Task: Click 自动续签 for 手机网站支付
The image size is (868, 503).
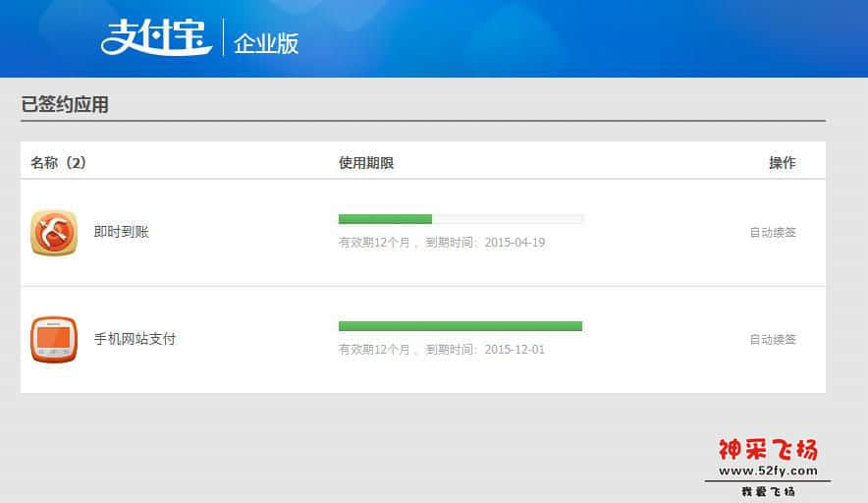Action: tap(773, 340)
